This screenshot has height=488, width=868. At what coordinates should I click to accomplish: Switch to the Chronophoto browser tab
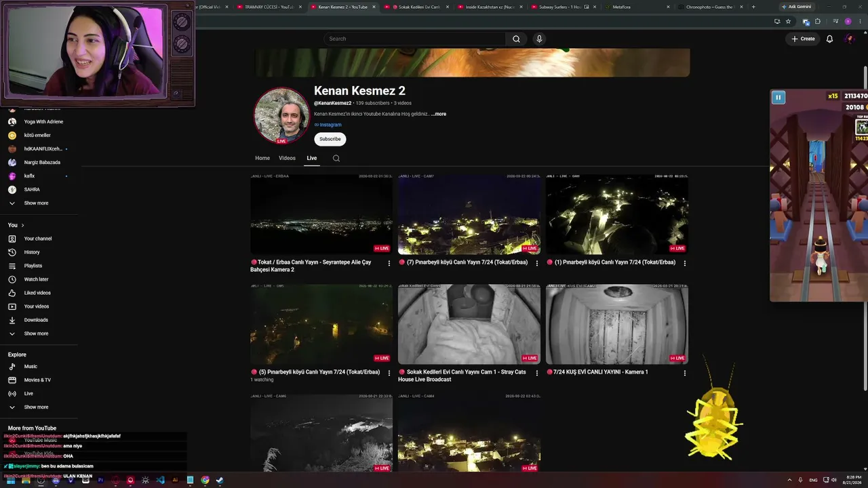(711, 7)
